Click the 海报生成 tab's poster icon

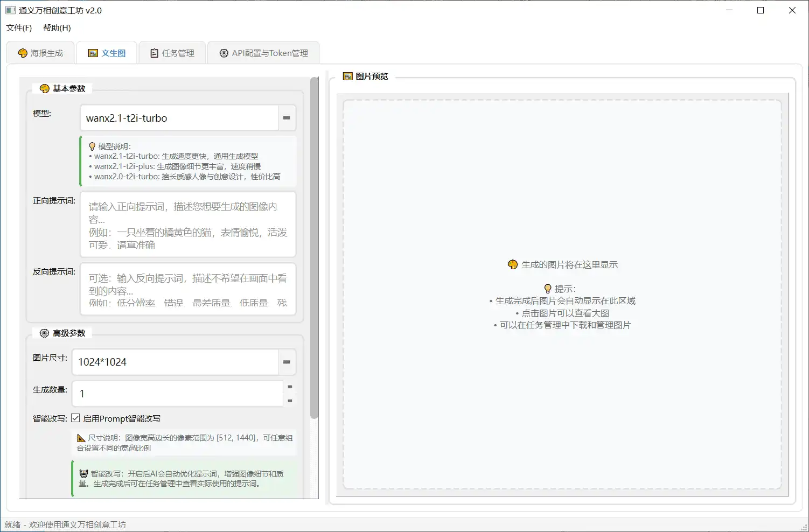coord(22,52)
